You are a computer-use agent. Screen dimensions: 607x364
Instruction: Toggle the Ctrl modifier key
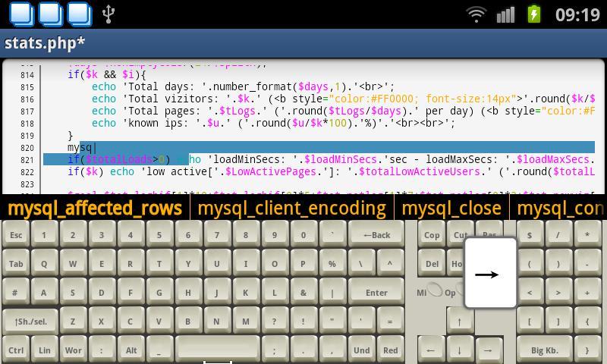[16, 350]
